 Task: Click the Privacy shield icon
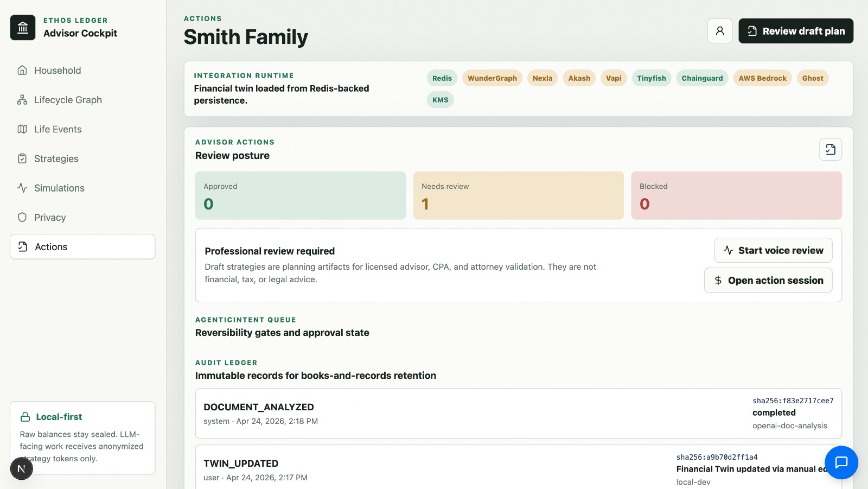(22, 217)
